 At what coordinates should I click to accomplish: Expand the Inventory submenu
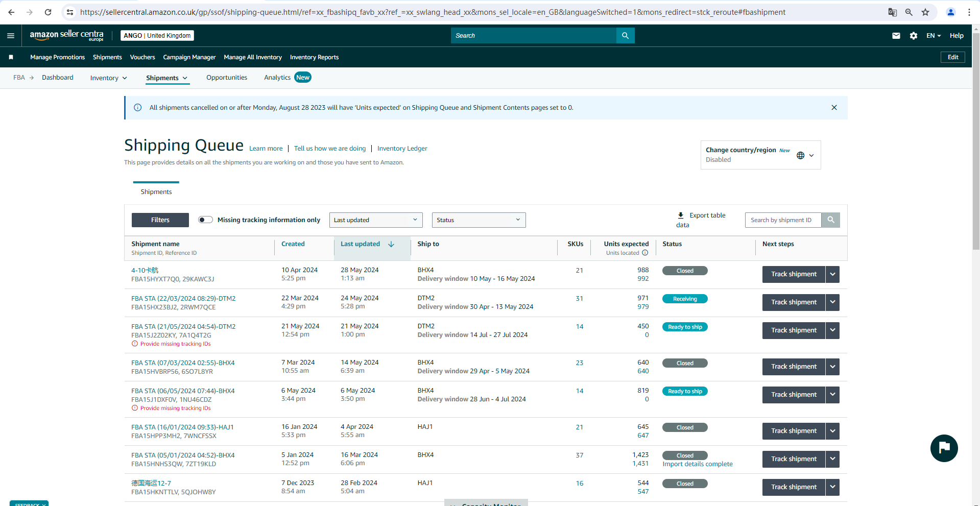point(108,78)
